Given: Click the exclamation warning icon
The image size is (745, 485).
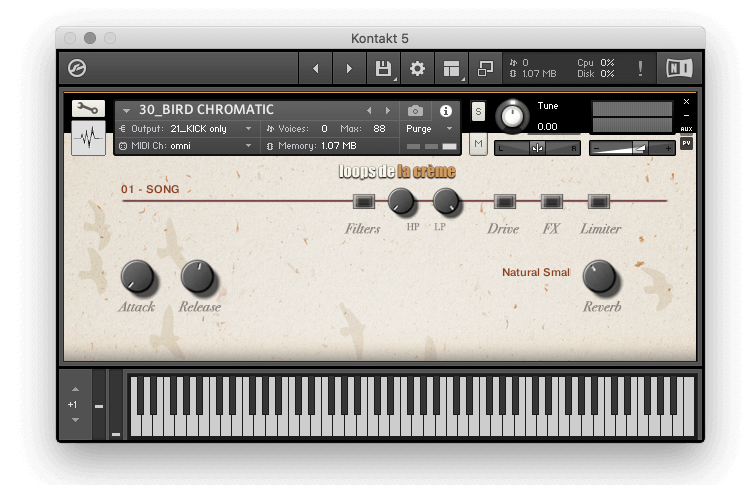Looking at the screenshot, I should (640, 68).
